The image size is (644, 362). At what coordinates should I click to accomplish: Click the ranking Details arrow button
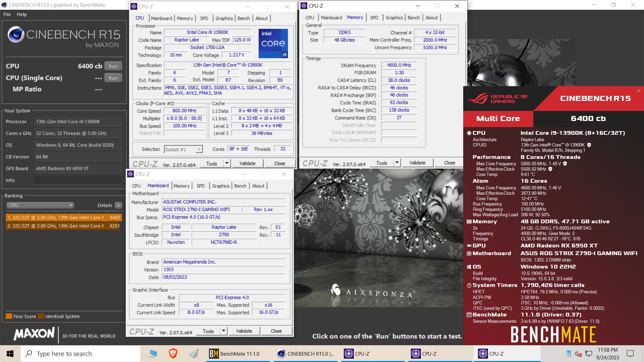pyautogui.click(x=119, y=205)
